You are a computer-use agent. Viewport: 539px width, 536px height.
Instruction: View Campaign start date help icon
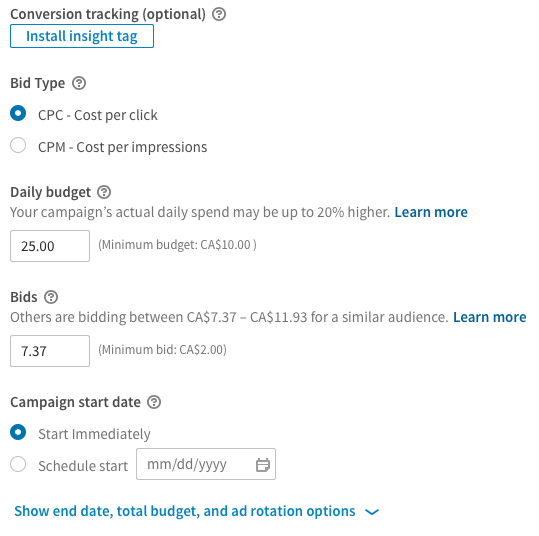(154, 402)
